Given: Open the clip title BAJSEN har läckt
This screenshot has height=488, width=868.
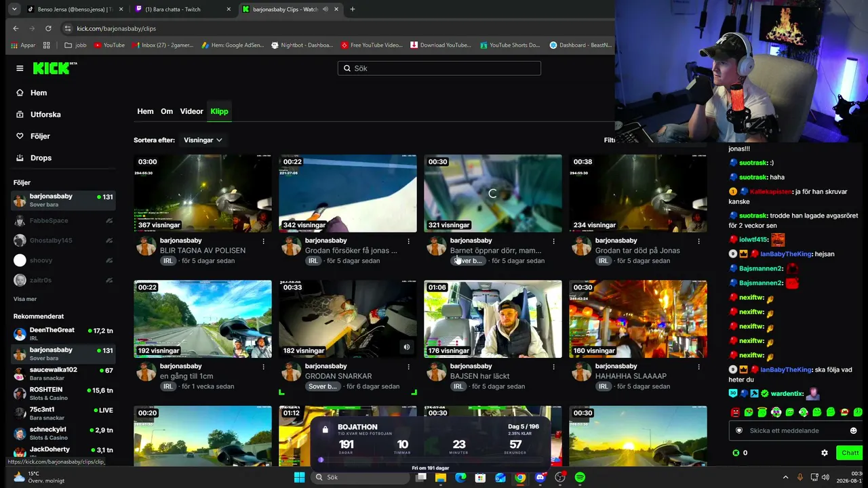Looking at the screenshot, I should pyautogui.click(x=480, y=376).
